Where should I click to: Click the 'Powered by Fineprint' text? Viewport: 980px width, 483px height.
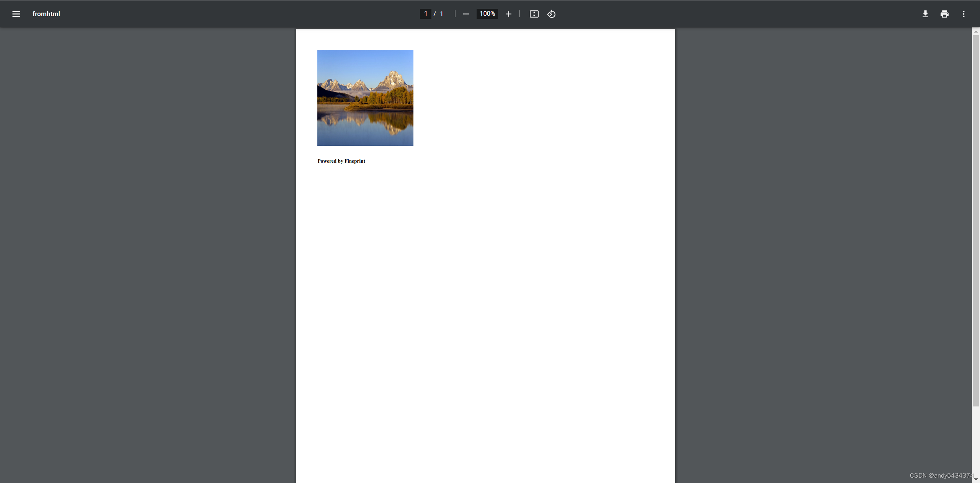tap(341, 161)
